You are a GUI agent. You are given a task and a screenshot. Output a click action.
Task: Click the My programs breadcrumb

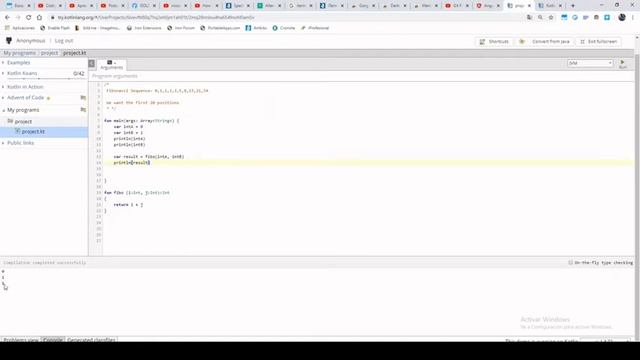pos(19,53)
